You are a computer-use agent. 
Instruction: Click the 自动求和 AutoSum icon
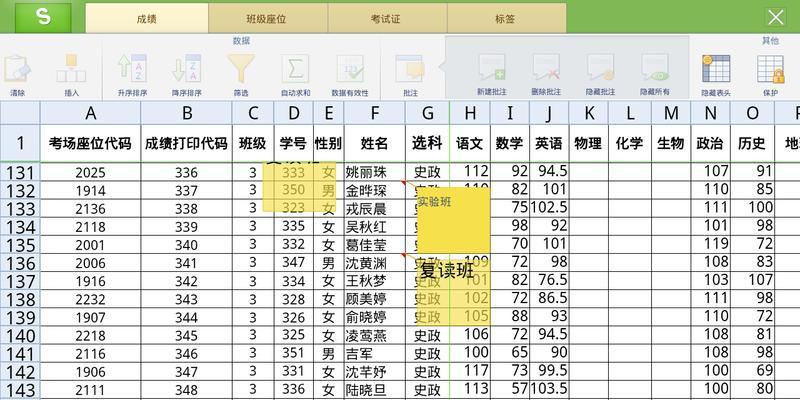click(x=295, y=72)
